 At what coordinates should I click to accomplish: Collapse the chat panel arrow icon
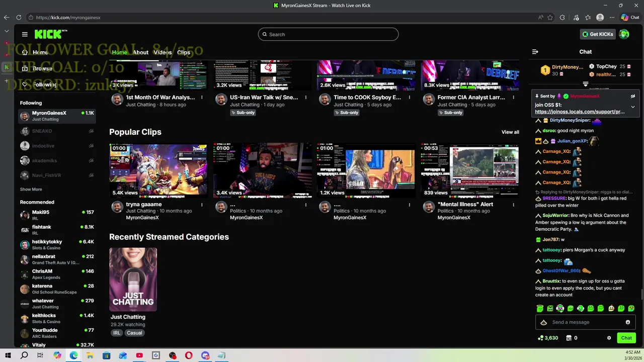click(535, 52)
